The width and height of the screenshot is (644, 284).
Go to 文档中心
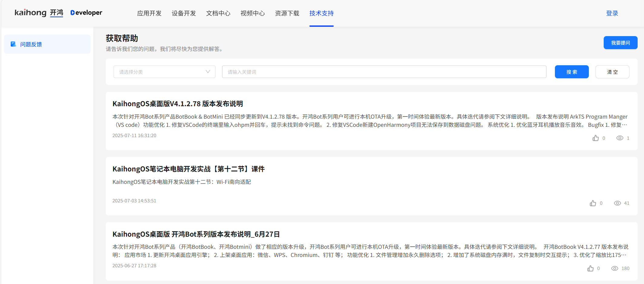tap(218, 13)
